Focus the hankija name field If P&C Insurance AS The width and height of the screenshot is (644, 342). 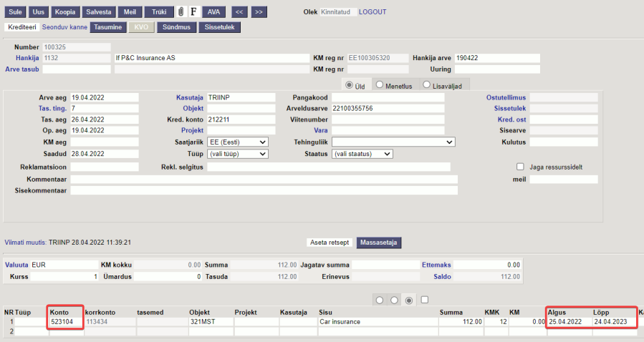[x=212, y=58]
